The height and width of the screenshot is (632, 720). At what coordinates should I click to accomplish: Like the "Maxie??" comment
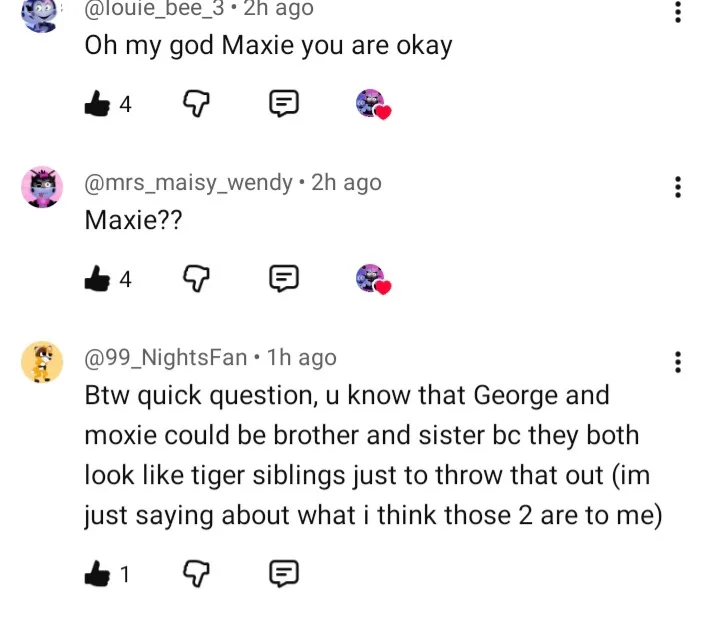pyautogui.click(x=98, y=278)
